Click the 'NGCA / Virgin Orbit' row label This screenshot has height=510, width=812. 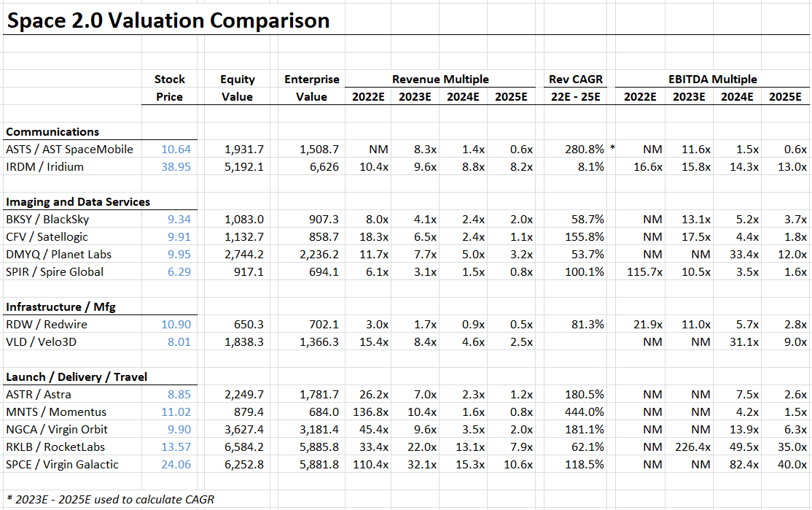coord(57,430)
